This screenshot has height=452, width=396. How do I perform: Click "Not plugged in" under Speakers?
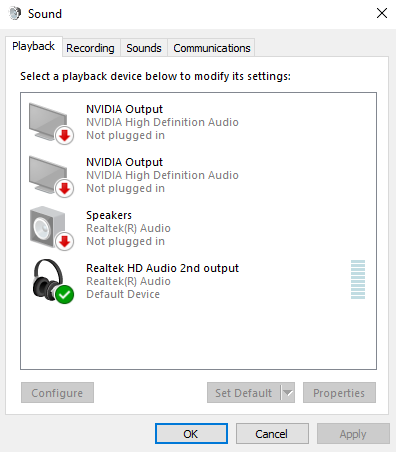125,241
